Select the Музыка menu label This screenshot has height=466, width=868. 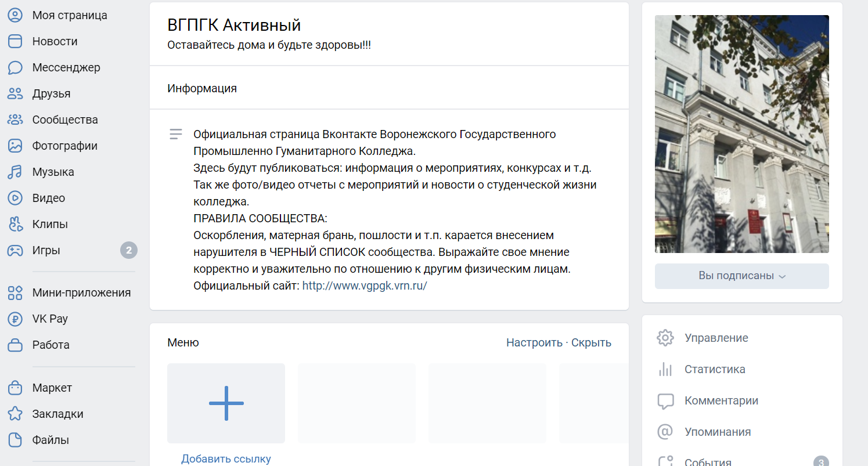point(53,172)
